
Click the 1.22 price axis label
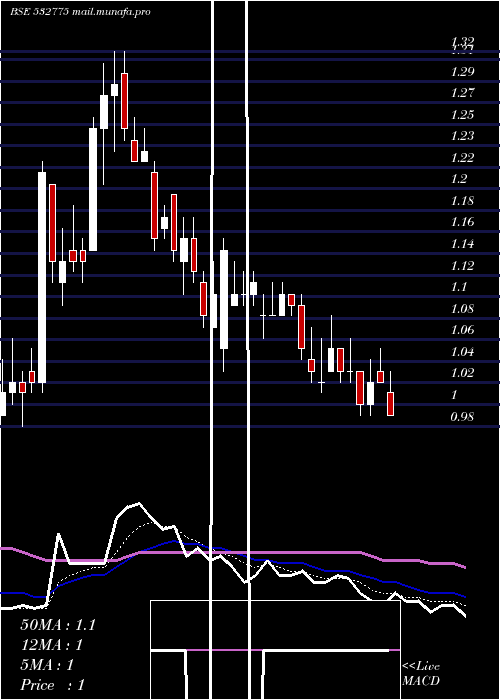point(462,158)
